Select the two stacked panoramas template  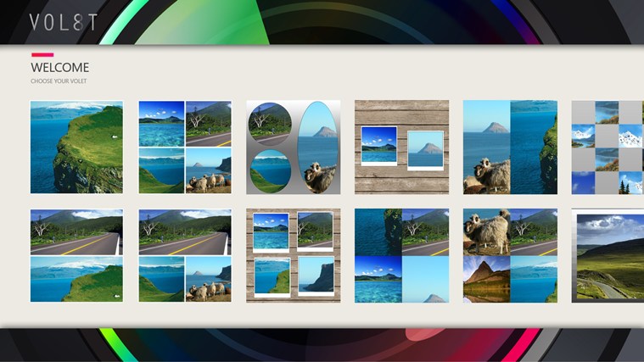coord(77,255)
